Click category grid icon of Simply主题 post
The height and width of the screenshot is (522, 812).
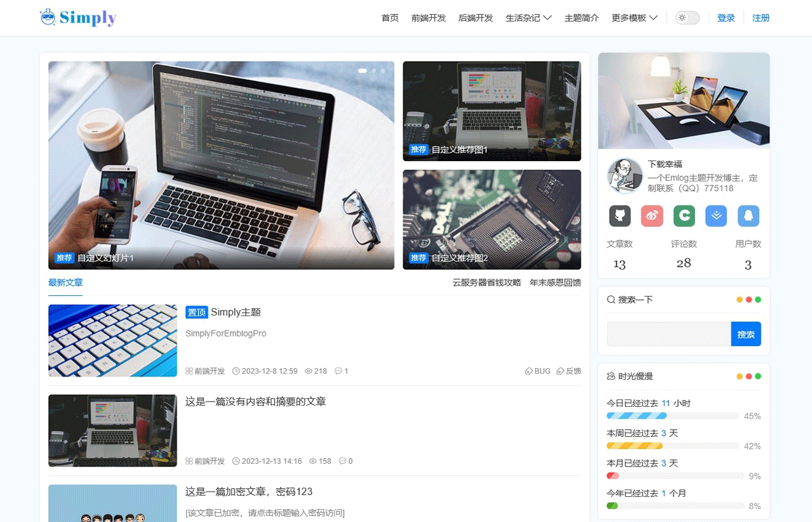point(189,371)
